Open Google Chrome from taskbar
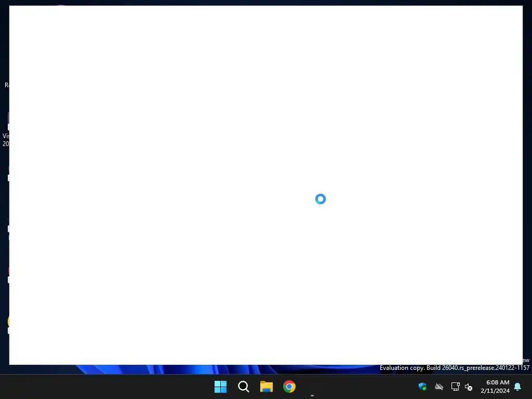532x399 pixels. 289,387
